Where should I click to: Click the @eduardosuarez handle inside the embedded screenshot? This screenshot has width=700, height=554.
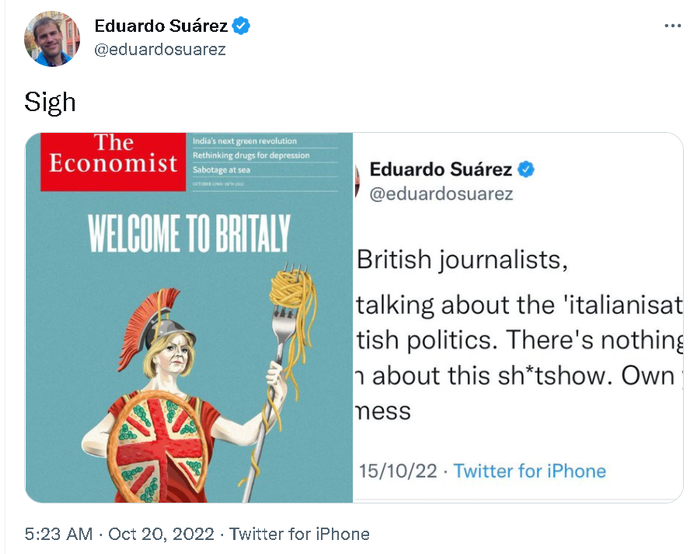(442, 194)
